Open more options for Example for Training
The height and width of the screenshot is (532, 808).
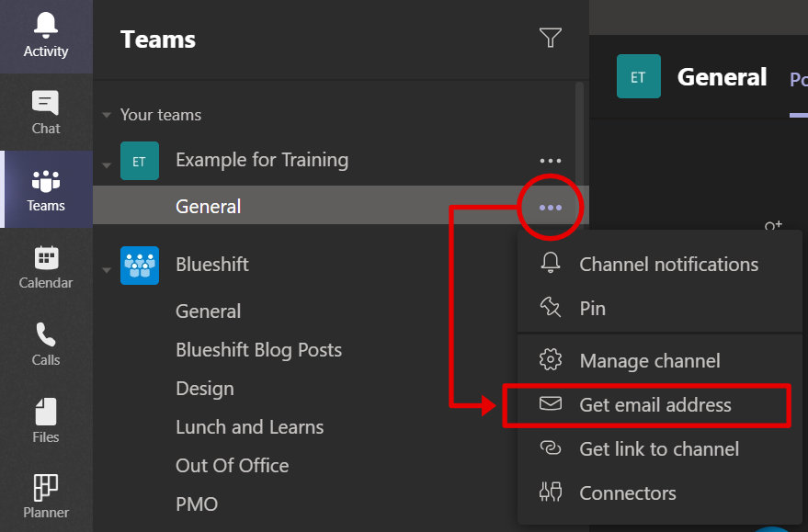(x=551, y=161)
